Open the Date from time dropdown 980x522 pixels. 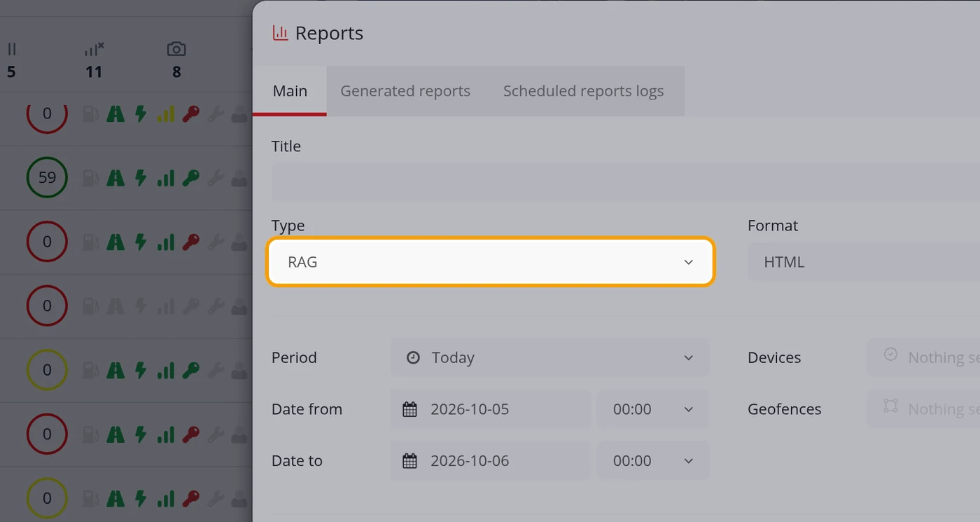tap(652, 409)
